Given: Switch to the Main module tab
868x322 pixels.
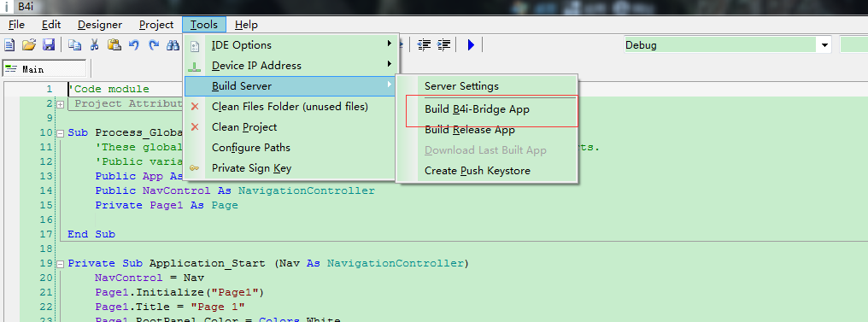Looking at the screenshot, I should (x=44, y=69).
